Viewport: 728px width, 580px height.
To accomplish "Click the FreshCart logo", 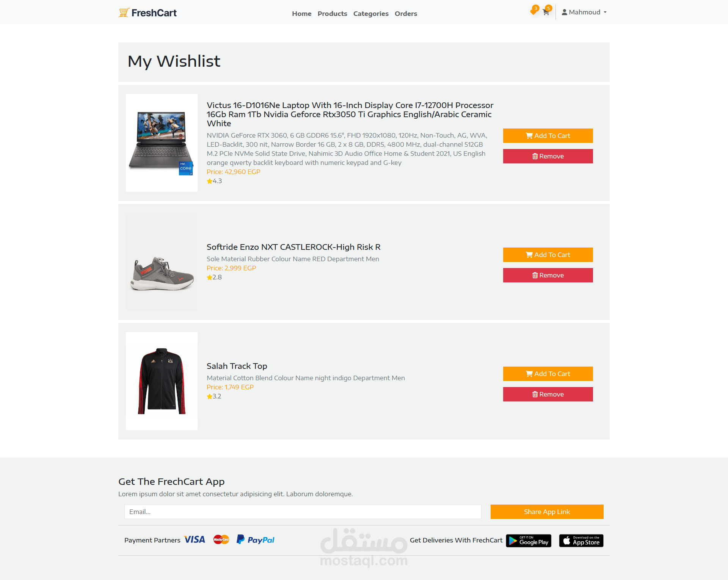I will click(147, 13).
